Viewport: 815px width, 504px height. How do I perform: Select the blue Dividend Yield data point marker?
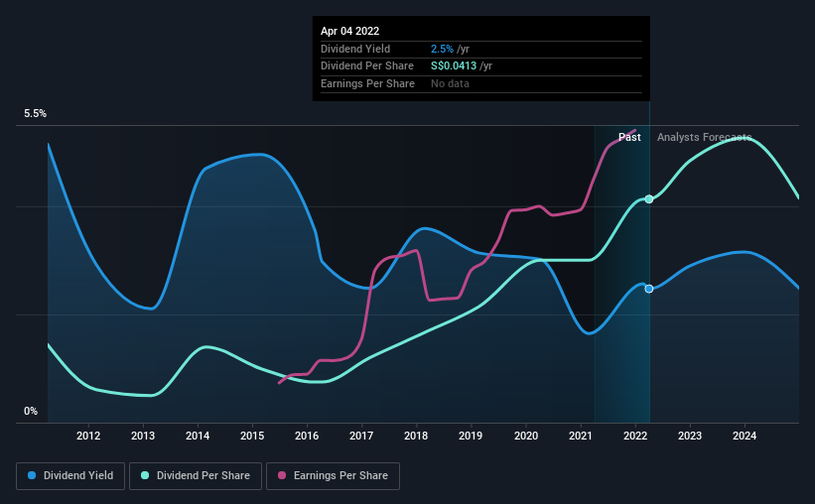[x=648, y=289]
